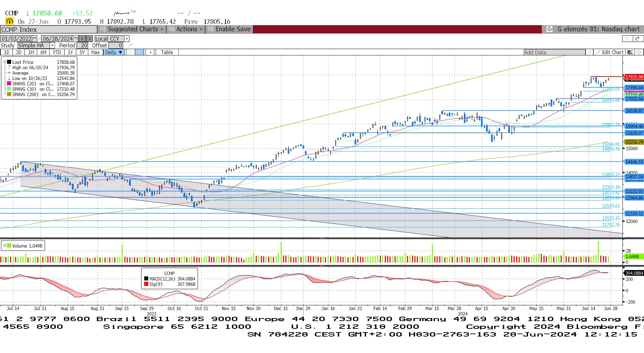Click the SMAVG (30) green swatch
Screen dimensions: 644x353
[9, 89]
